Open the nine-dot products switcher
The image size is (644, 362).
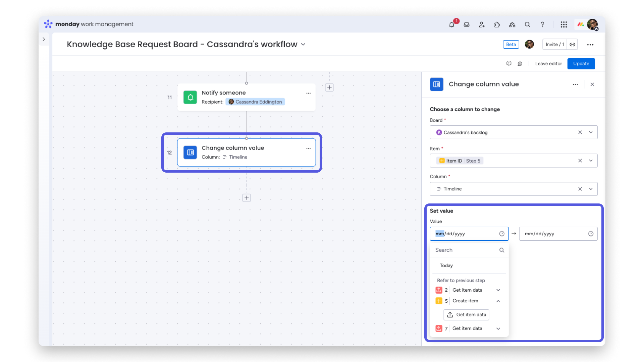point(564,24)
